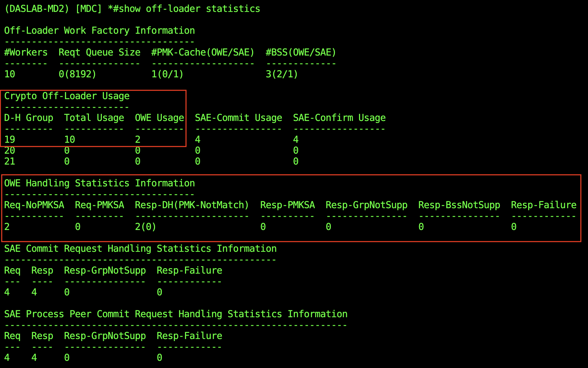Select the SAE Commit Request Handling heading
This screenshot has height=368, width=588.
coord(140,248)
